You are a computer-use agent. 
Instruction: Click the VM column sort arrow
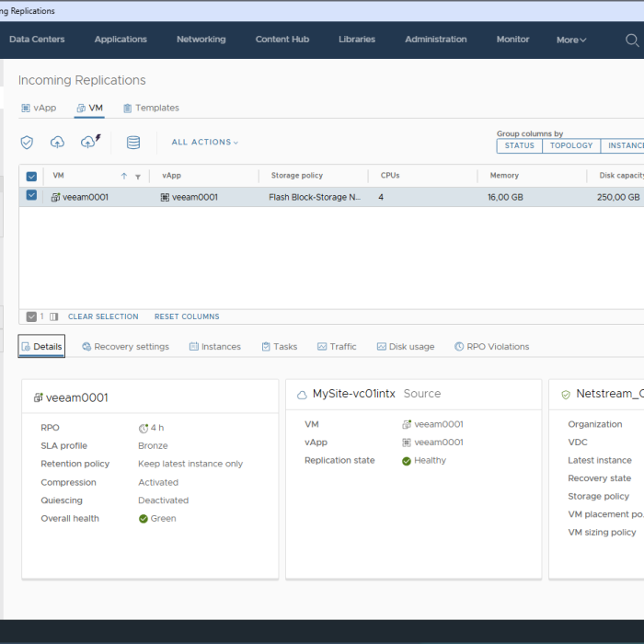click(124, 177)
